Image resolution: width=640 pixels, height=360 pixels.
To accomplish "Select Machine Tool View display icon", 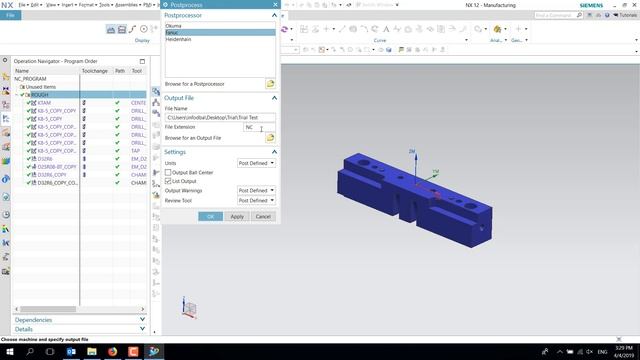I will (122, 29).
